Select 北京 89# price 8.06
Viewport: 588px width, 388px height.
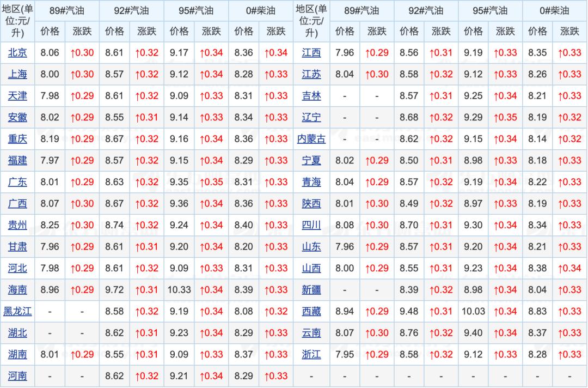(x=50, y=53)
